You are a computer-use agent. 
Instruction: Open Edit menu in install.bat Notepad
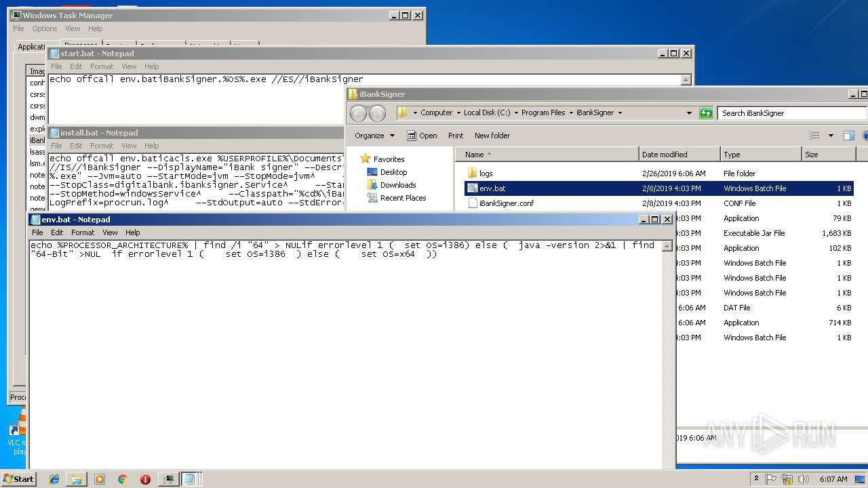(76, 146)
